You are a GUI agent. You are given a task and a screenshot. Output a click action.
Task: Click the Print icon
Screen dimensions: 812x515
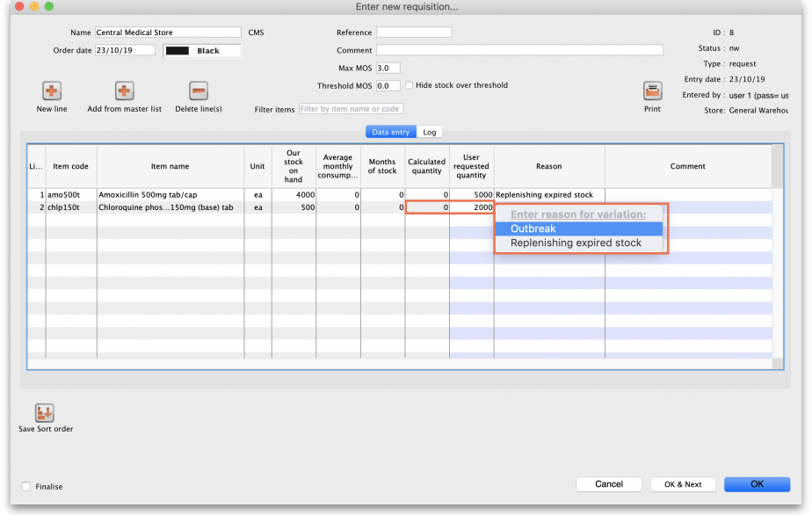click(x=652, y=91)
